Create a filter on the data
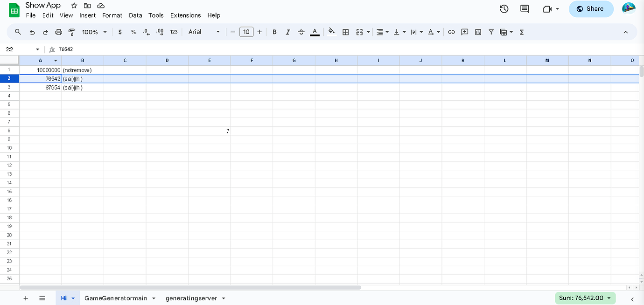Viewport: 644px width, 305px height. (x=491, y=32)
